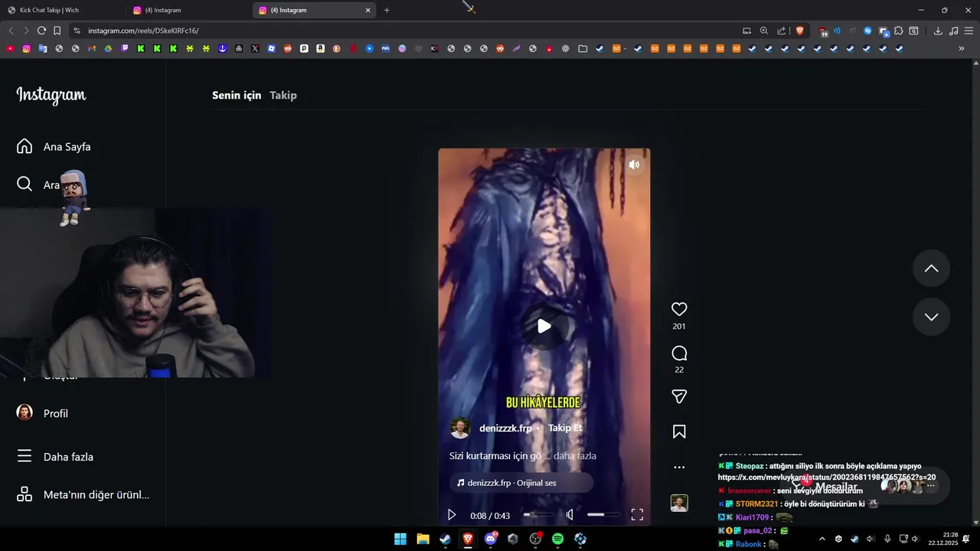The image size is (980, 551).
Task: Open the Instagram bookmark in bookmarks bar
Action: coord(26,48)
